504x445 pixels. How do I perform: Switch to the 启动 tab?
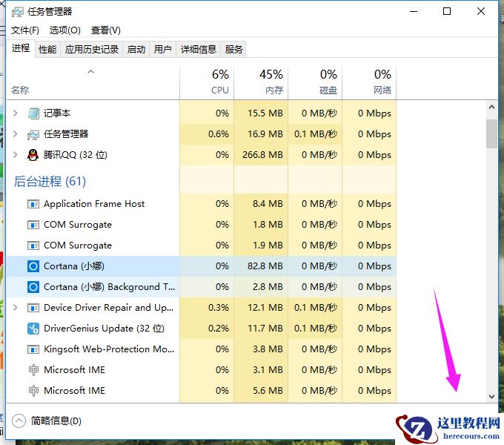(136, 49)
